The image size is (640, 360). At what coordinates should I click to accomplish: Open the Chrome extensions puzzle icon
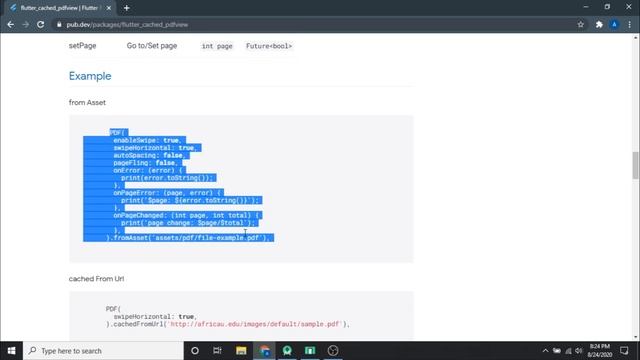[599, 24]
